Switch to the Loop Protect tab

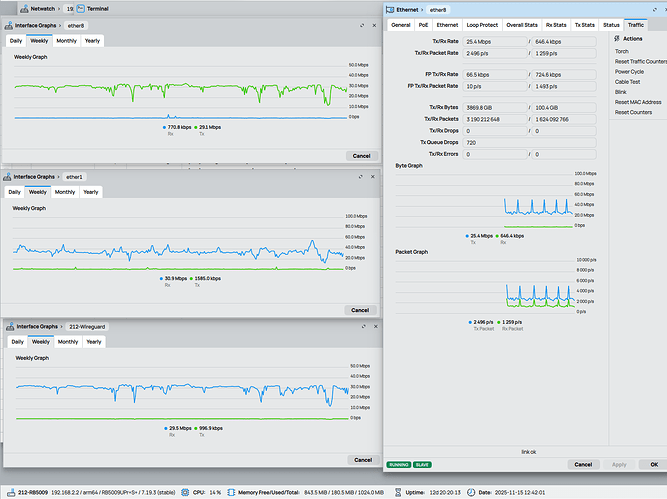point(482,24)
